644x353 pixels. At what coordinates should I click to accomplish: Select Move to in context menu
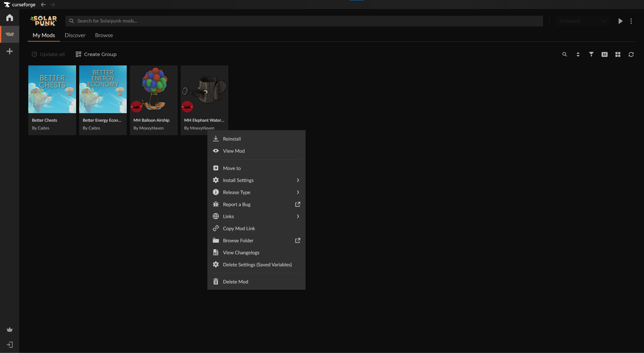[x=256, y=168]
